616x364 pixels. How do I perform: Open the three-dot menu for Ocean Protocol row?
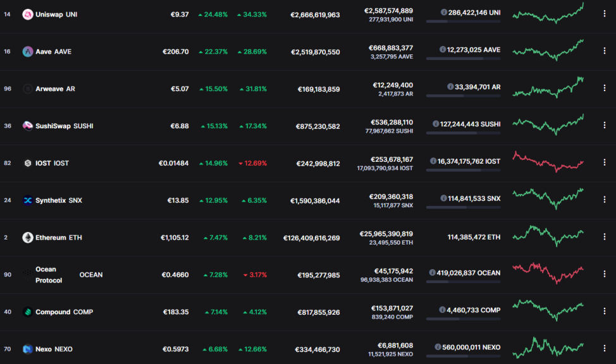[x=604, y=274]
